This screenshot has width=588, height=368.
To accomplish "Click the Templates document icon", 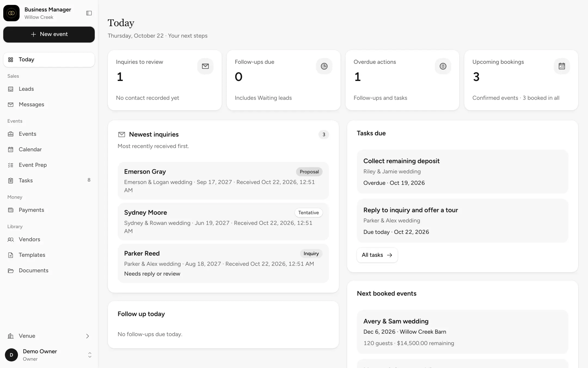I will point(11,255).
